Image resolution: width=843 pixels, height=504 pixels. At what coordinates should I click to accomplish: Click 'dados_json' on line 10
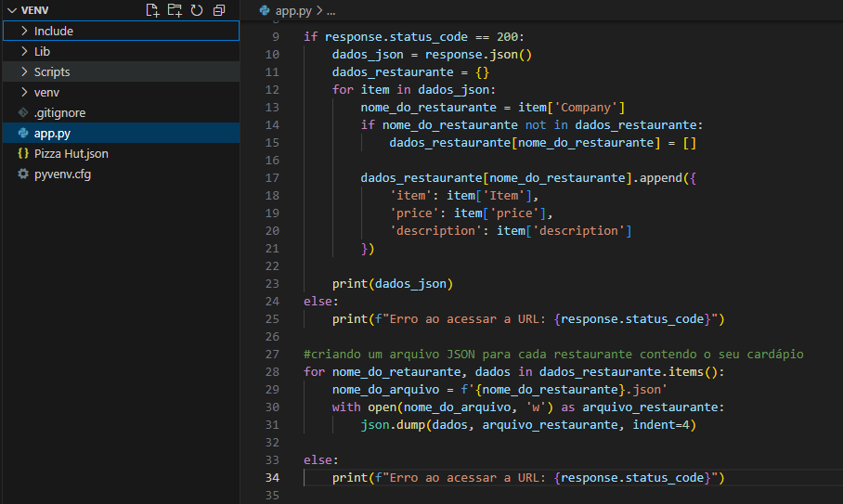(368, 54)
